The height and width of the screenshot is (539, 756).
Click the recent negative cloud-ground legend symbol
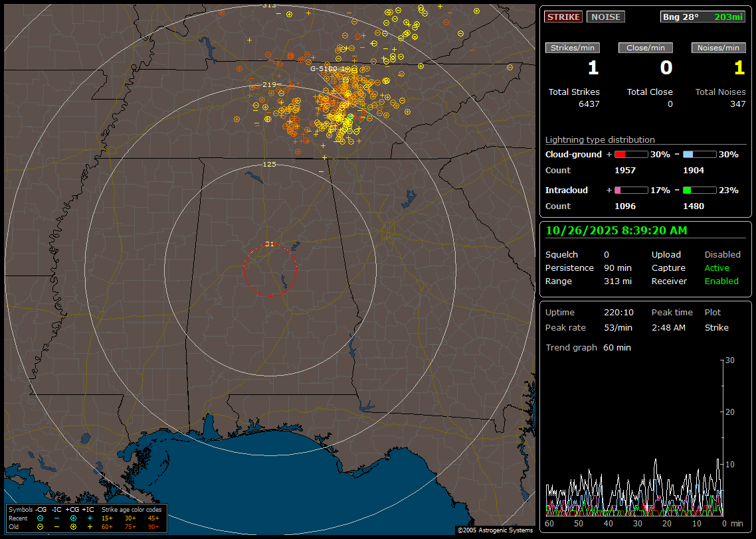(40, 518)
